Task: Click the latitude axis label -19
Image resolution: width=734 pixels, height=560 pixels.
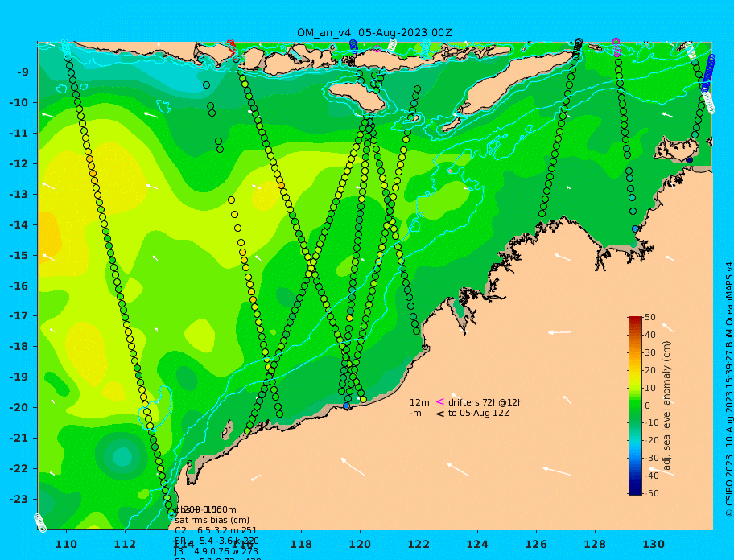Action: tap(19, 377)
